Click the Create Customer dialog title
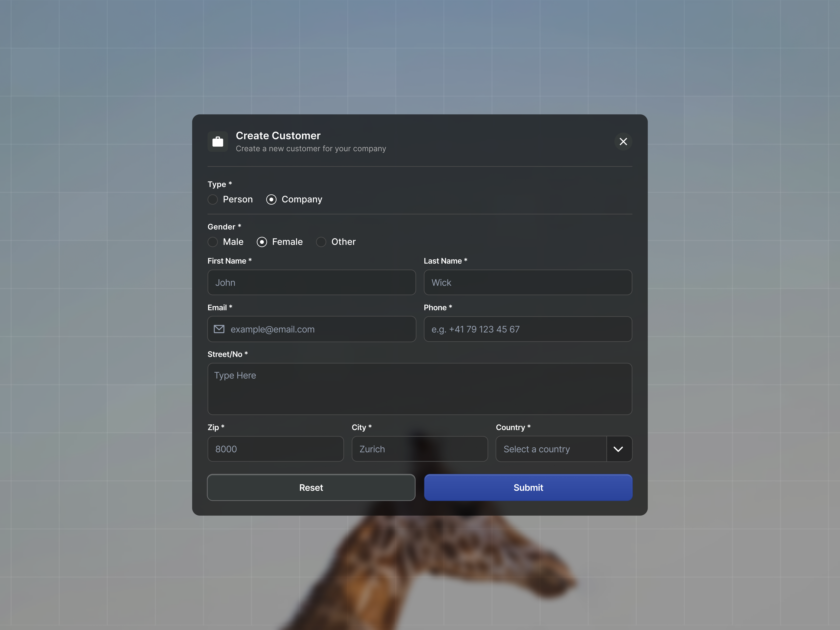Screen dimensions: 840x630 pyautogui.click(x=278, y=135)
